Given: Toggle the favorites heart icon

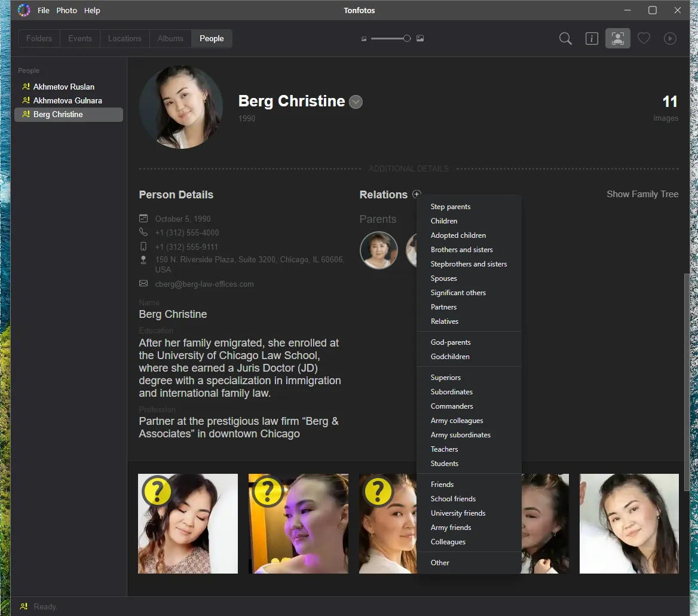Looking at the screenshot, I should tap(644, 39).
